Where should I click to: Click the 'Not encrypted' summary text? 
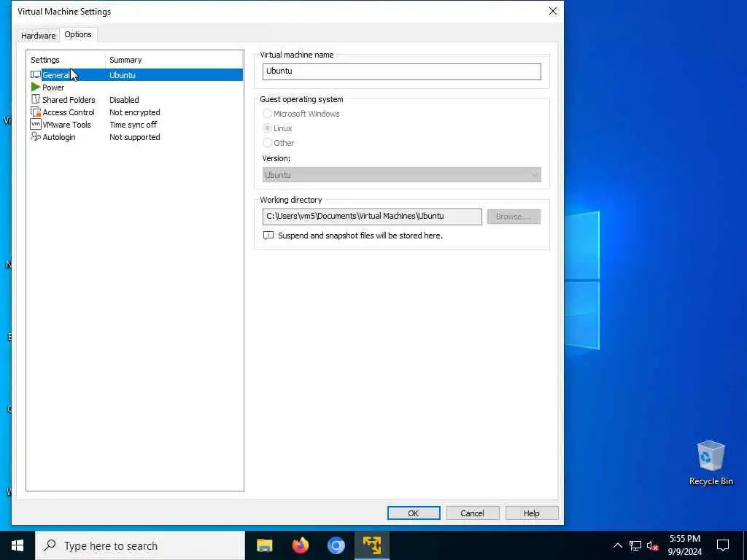[x=135, y=112]
